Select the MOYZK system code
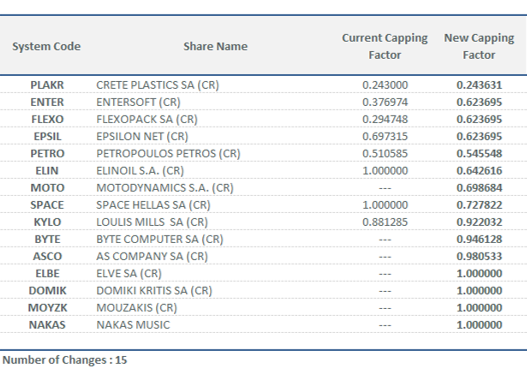This screenshot has height=389, width=527. pos(47,308)
